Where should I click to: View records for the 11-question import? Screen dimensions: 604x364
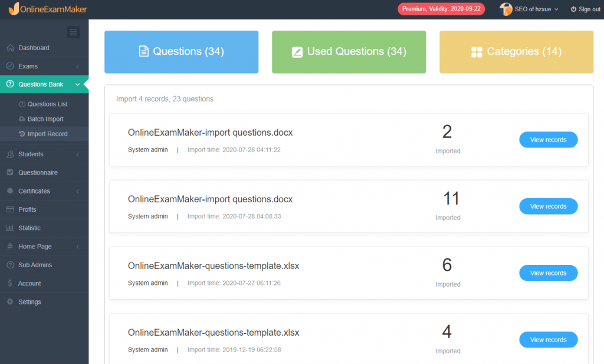(548, 206)
